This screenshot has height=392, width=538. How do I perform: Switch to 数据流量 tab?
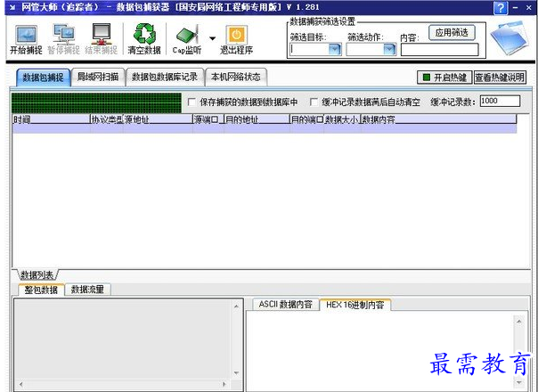[87, 290]
